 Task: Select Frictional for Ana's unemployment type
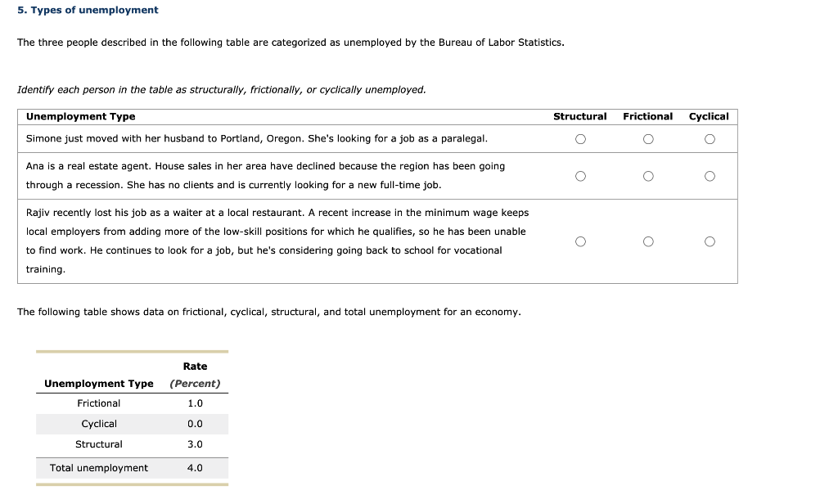648,175
